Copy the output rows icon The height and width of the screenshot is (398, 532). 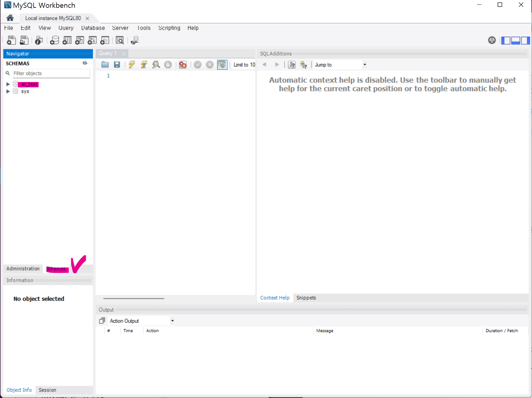pyautogui.click(x=102, y=321)
